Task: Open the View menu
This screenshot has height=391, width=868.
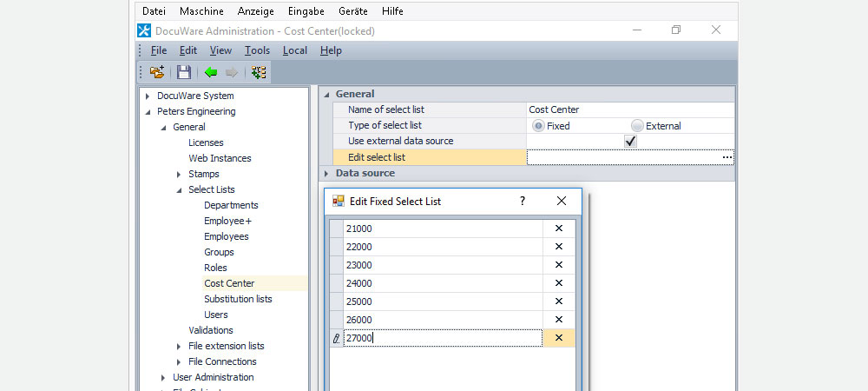Action: [x=220, y=50]
